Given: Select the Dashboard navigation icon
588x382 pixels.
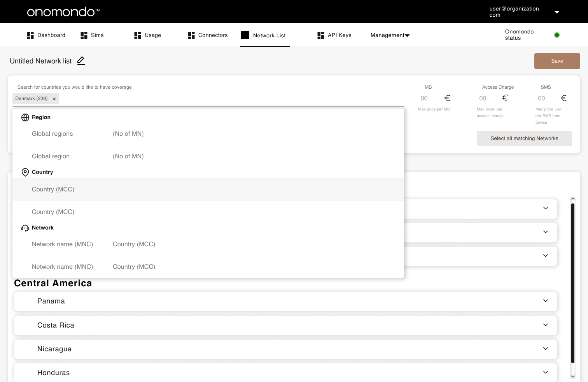Looking at the screenshot, I should pyautogui.click(x=30, y=35).
